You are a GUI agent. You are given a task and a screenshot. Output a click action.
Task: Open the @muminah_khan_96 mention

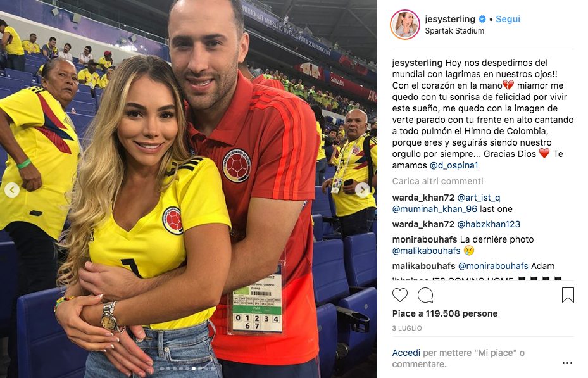pos(435,209)
